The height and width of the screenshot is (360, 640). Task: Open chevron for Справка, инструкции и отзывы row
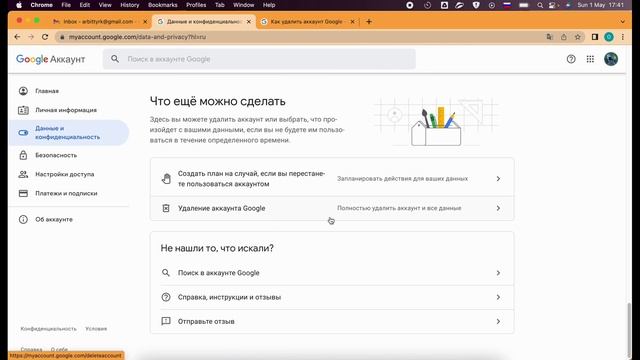[498, 297]
